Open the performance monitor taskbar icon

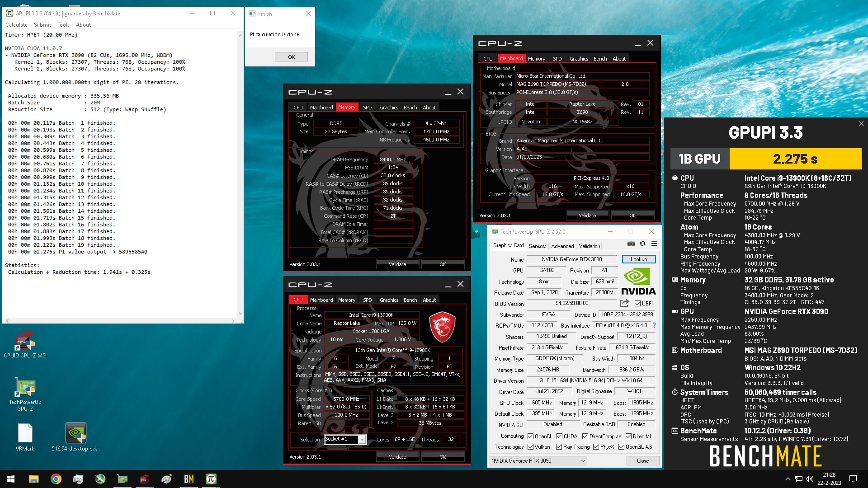click(78, 479)
